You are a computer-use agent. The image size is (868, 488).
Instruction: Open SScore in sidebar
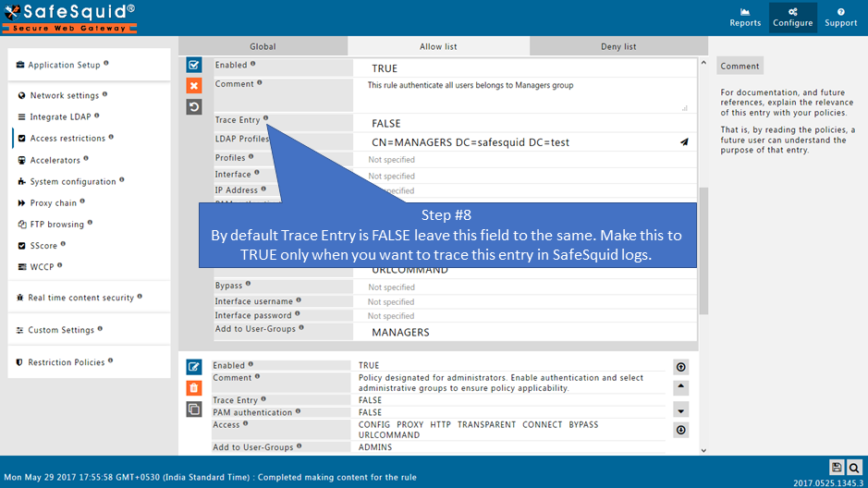point(43,246)
